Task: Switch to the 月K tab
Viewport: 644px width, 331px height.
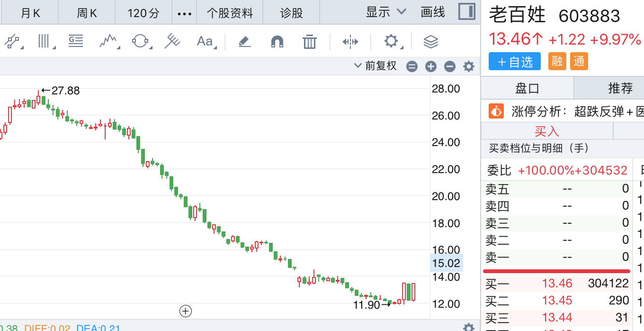Action: 30,13
